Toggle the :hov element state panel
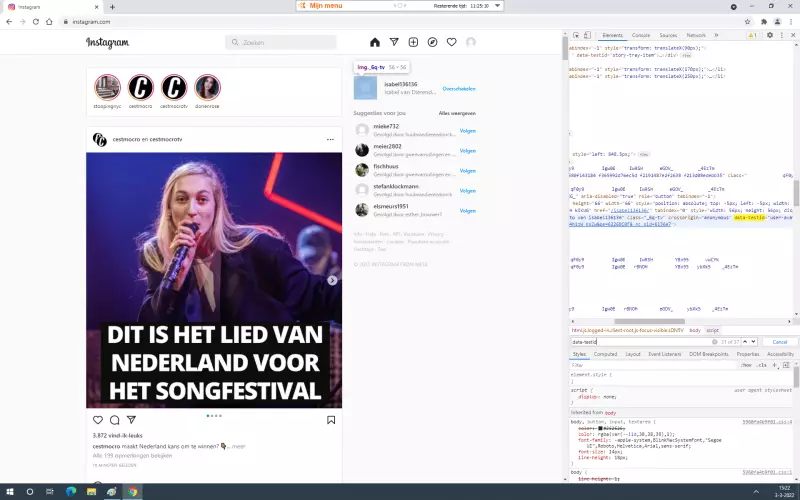800x500 pixels. coord(746,365)
